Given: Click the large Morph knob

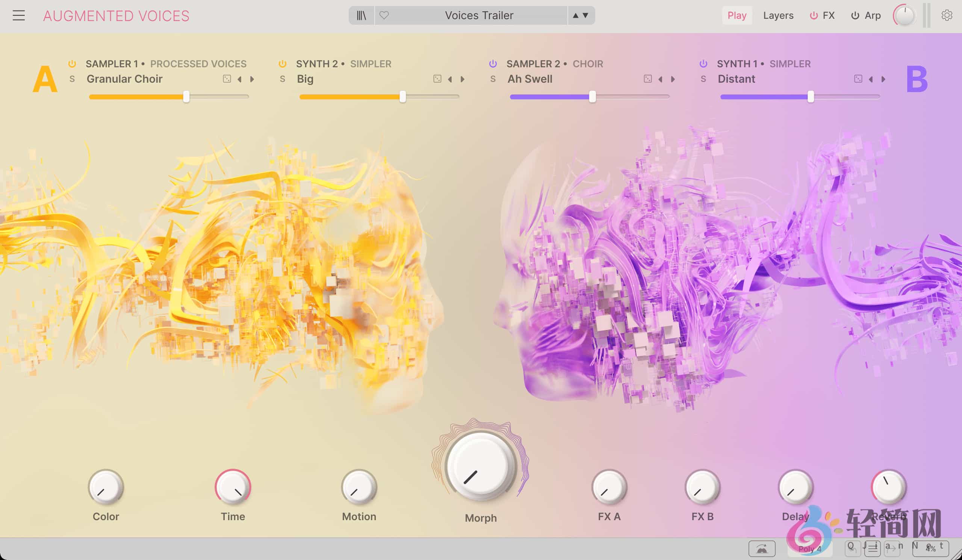Looking at the screenshot, I should 480,466.
